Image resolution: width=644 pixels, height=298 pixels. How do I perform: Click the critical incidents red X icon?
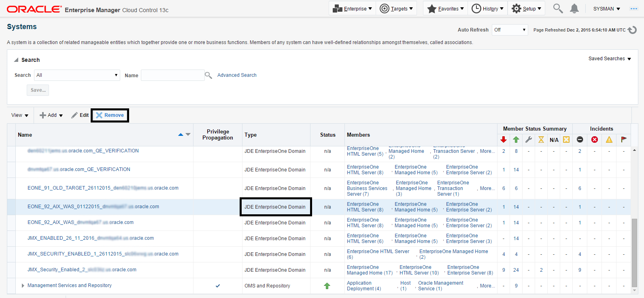click(595, 139)
